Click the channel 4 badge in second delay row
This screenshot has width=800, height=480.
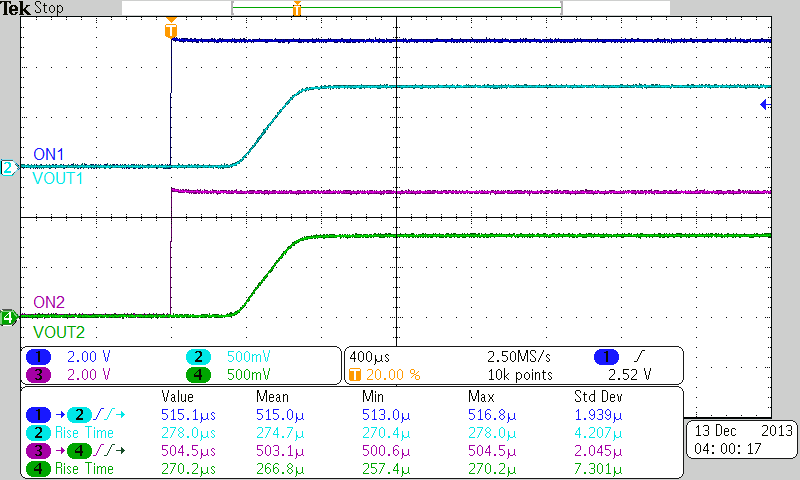coord(79,451)
